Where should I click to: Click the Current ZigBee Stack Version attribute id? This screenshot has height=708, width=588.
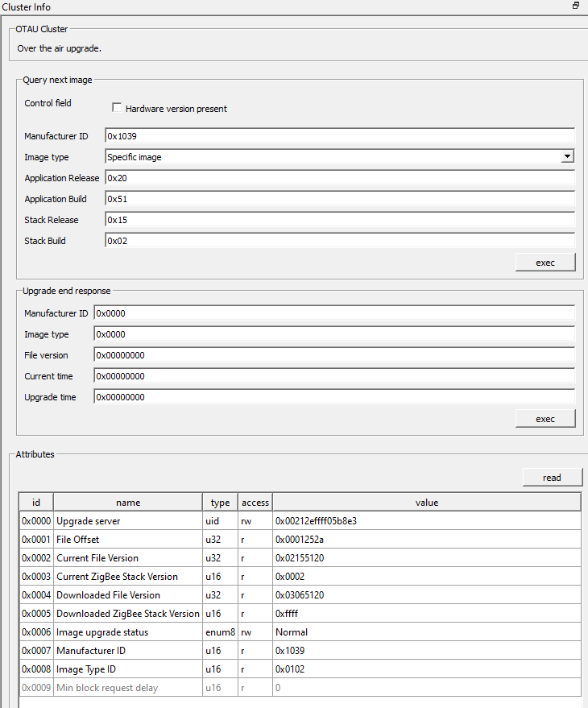coord(35,576)
